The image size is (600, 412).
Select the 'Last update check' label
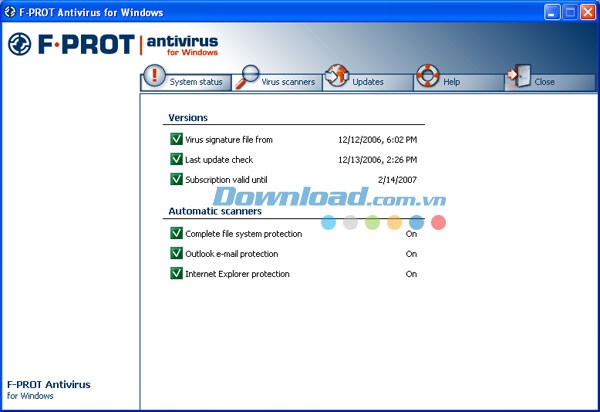(219, 160)
